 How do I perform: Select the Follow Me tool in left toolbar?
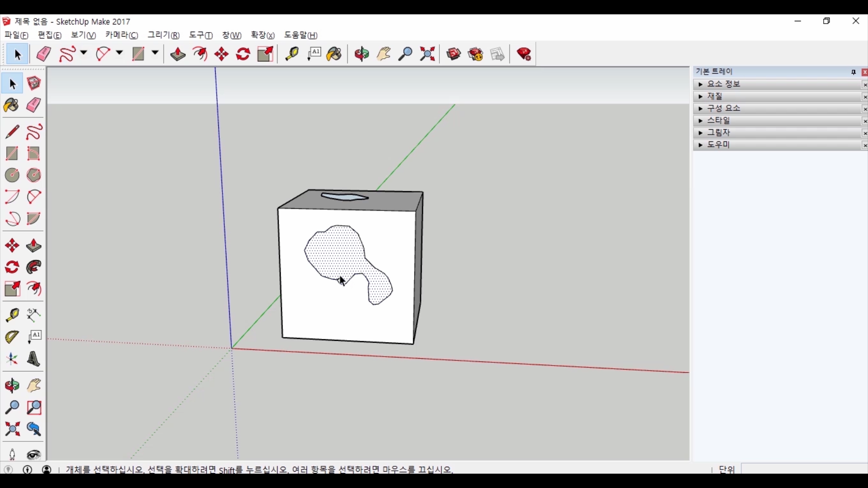click(x=34, y=267)
